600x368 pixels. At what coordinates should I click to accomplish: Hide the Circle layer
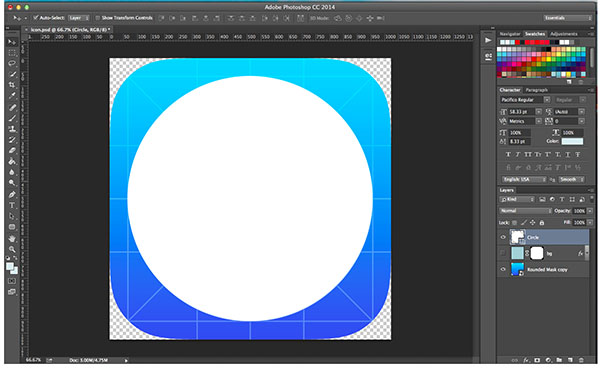(503, 237)
